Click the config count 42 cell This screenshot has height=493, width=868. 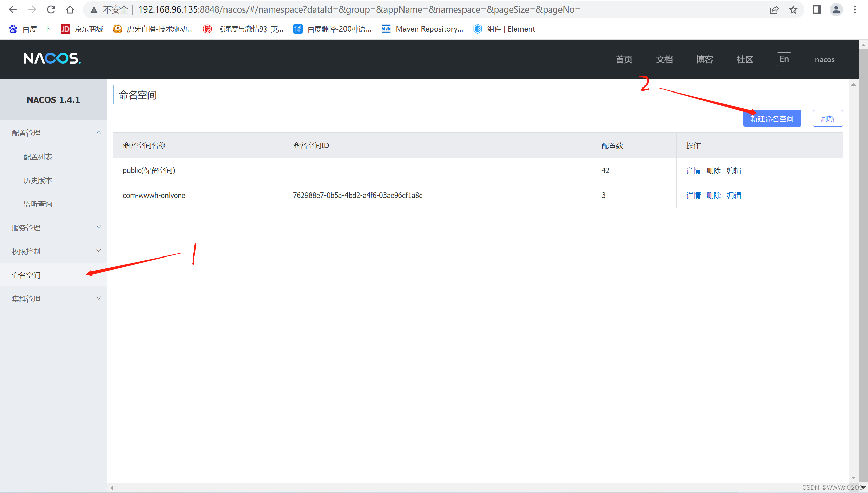click(634, 171)
